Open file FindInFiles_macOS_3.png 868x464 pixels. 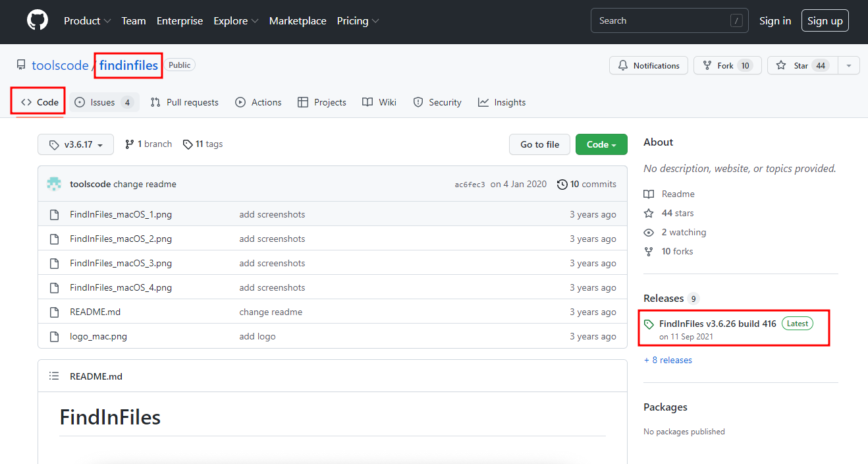[121, 263]
